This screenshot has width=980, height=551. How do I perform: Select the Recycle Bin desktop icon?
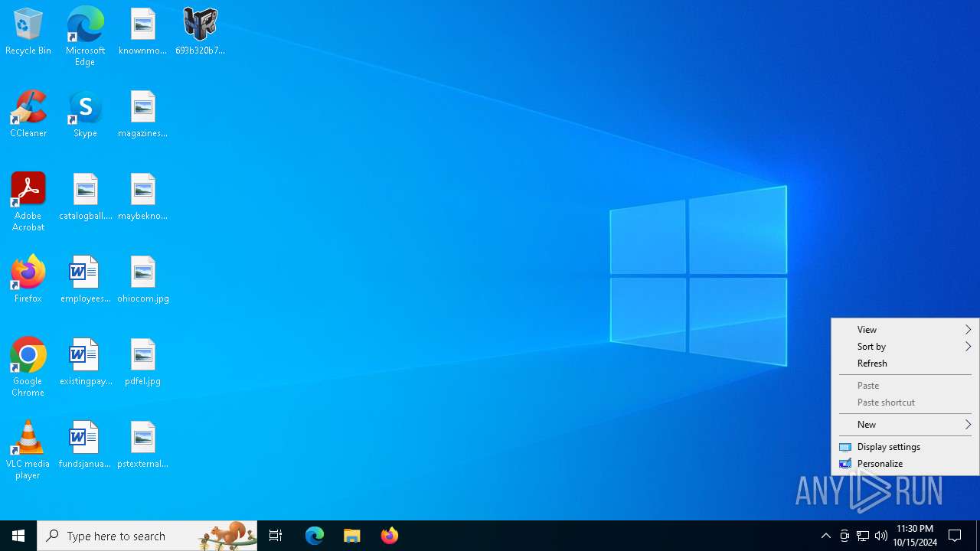(28, 32)
